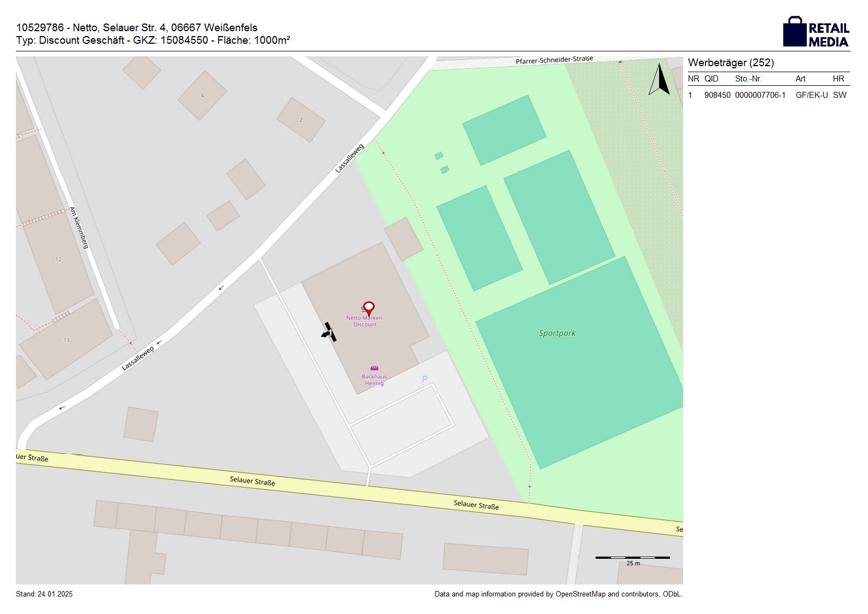Click the 25 m scale bar
Image resolution: width=868 pixels, height=614 pixels.
[632, 558]
